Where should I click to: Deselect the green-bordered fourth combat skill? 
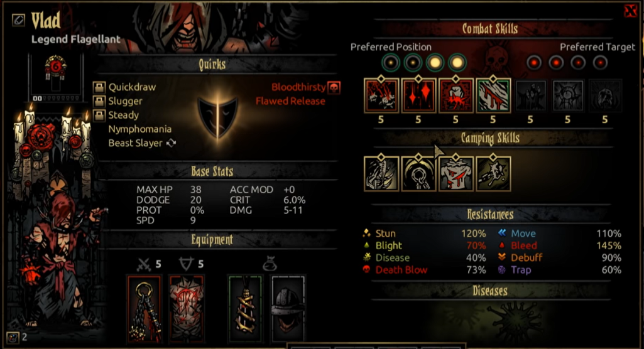[x=493, y=95]
